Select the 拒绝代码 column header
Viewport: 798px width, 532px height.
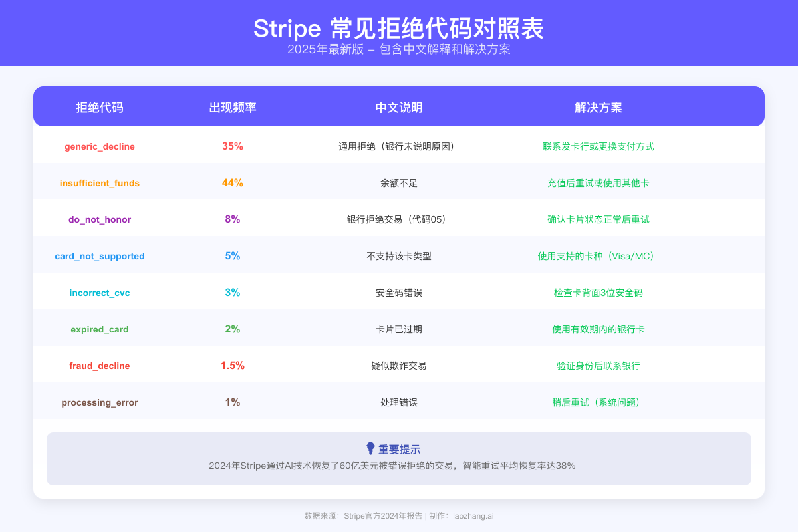point(100,108)
